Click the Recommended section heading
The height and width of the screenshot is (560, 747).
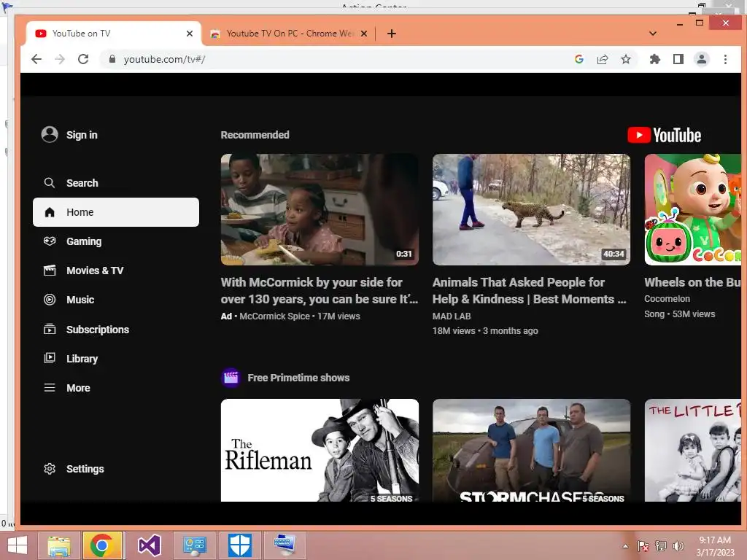[255, 135]
